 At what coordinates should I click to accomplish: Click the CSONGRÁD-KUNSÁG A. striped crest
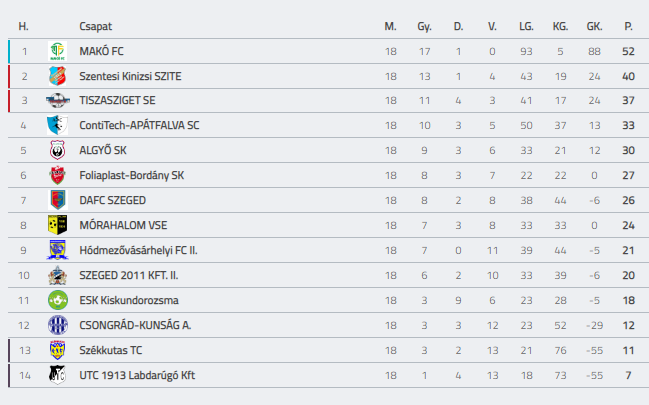(x=58, y=325)
